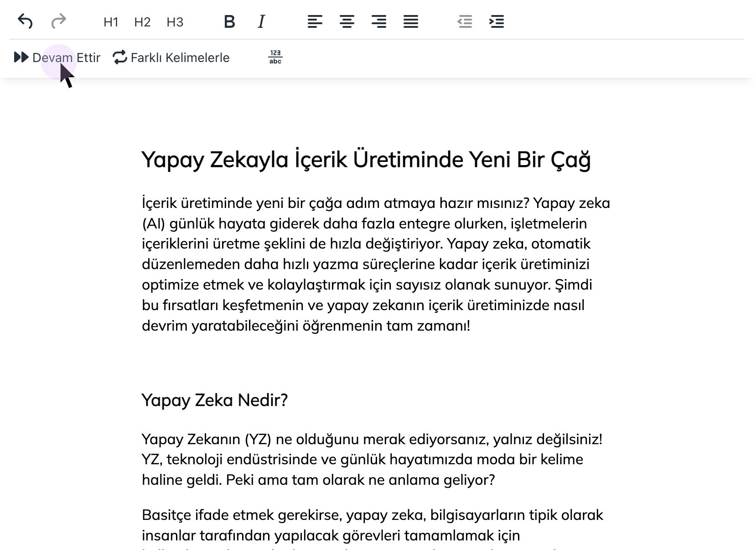Click Devam Ettir to continue writing
Image resolution: width=756 pixels, height=550 pixels.
click(57, 57)
